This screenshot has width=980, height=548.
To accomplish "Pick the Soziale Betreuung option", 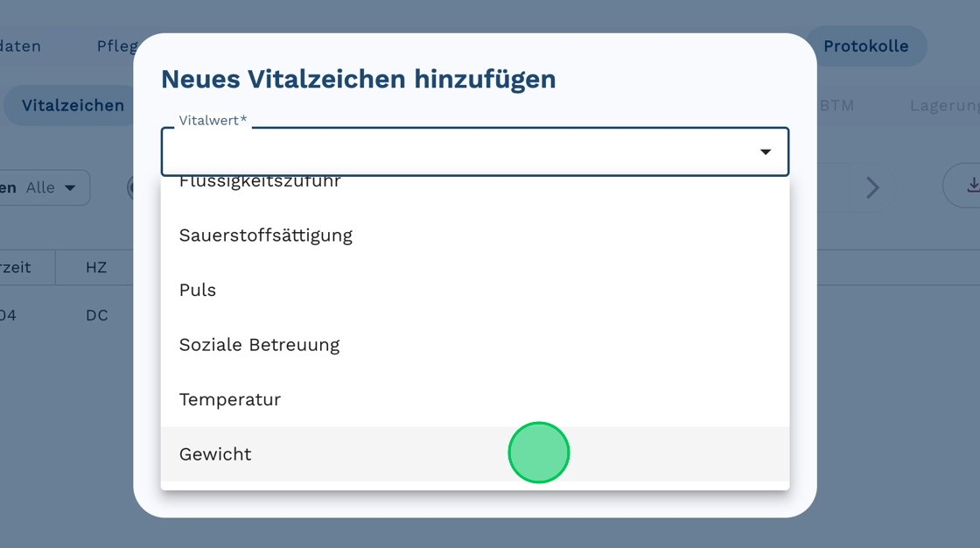I will (x=259, y=345).
